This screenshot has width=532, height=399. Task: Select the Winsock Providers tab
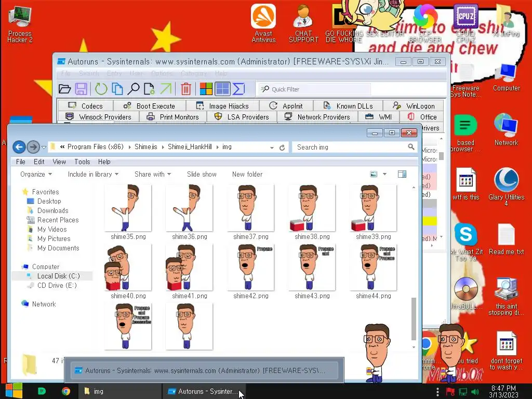point(98,117)
